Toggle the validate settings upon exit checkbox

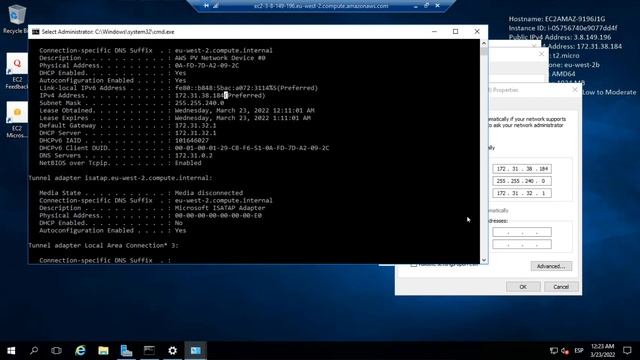click(414, 264)
